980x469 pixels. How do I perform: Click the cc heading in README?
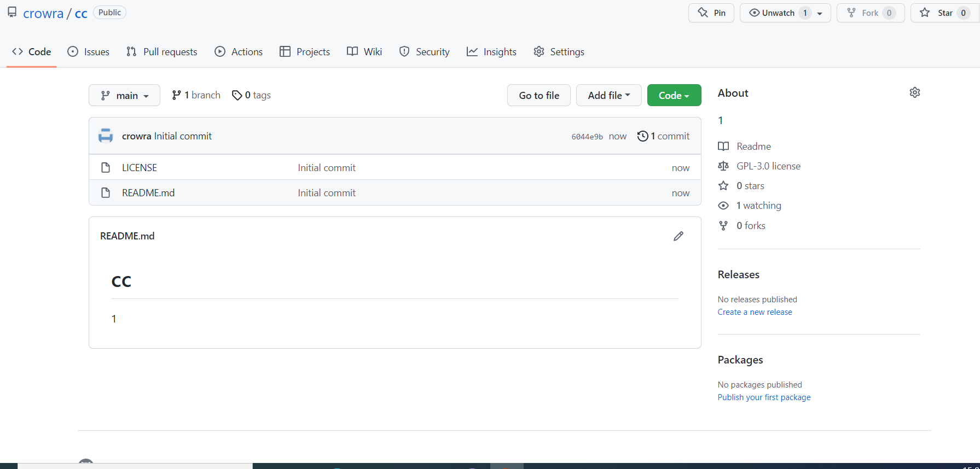(121, 282)
